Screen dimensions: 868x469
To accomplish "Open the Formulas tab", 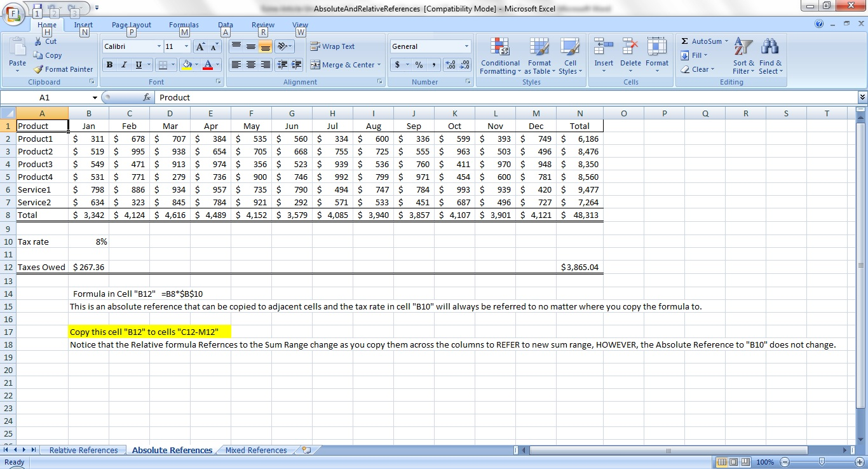I will (x=184, y=25).
